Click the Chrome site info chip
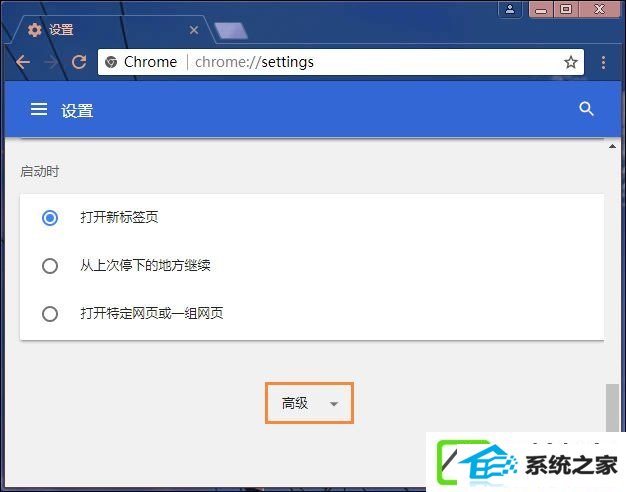The image size is (626, 492). pyautogui.click(x=141, y=62)
